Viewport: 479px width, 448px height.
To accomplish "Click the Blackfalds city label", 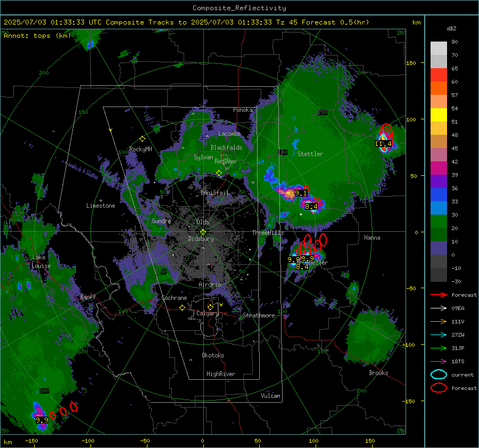I will pyautogui.click(x=226, y=148).
